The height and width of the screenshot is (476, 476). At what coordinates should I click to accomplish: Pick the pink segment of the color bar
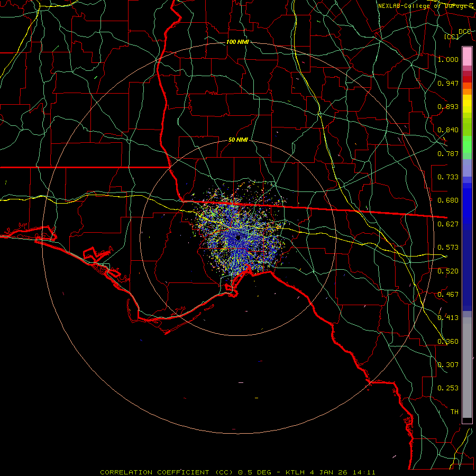pos(467,56)
